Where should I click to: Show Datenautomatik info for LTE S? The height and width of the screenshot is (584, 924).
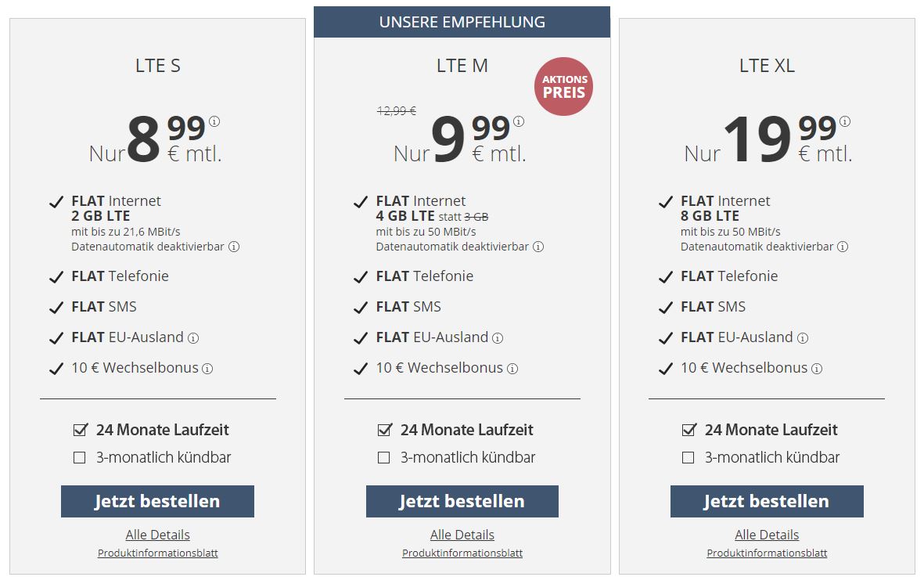[234, 247]
